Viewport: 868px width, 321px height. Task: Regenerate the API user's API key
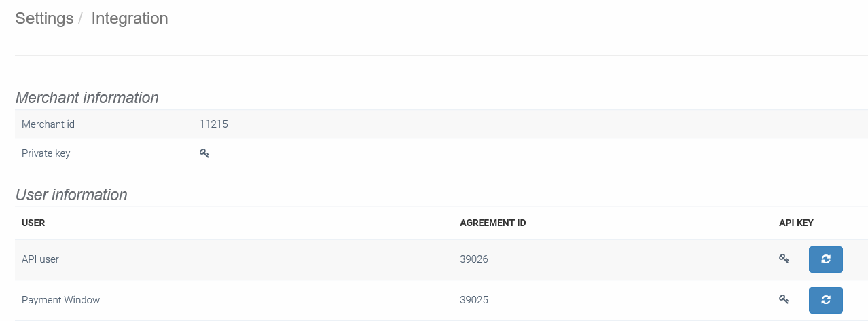click(825, 259)
